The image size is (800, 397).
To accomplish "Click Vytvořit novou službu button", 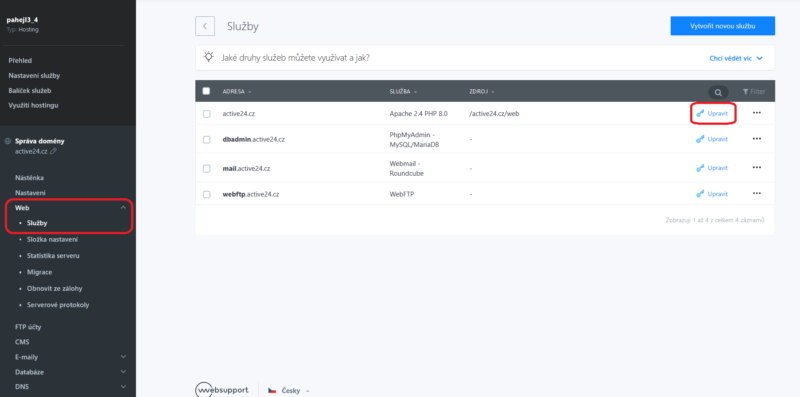I will tap(722, 26).
